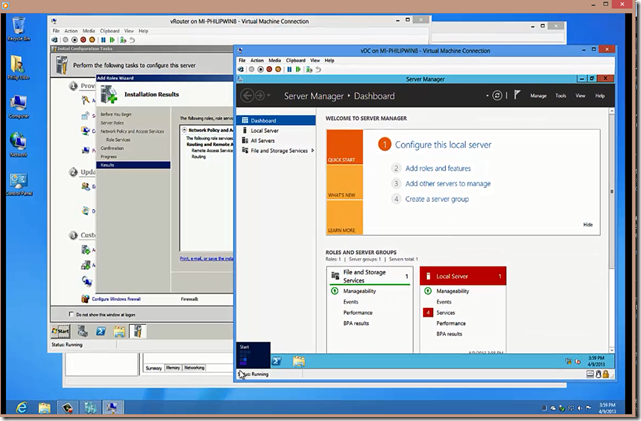
Task: Click Manageability under Local Server tile
Action: coord(453,291)
